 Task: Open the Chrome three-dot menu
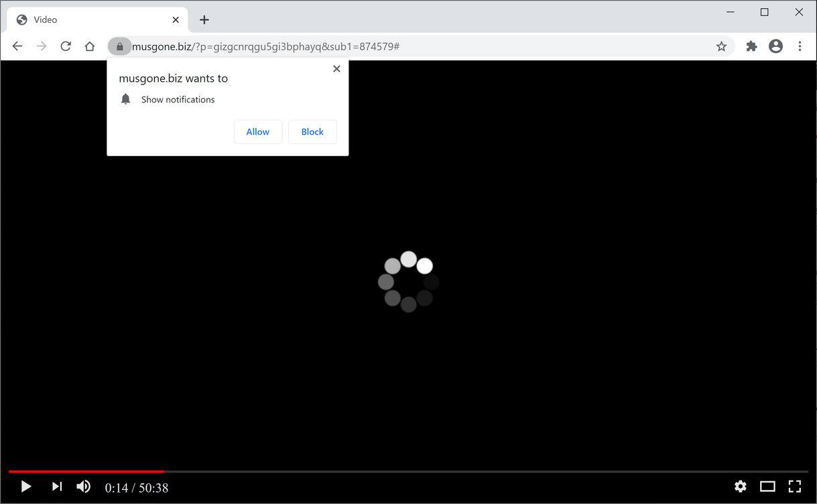point(800,46)
